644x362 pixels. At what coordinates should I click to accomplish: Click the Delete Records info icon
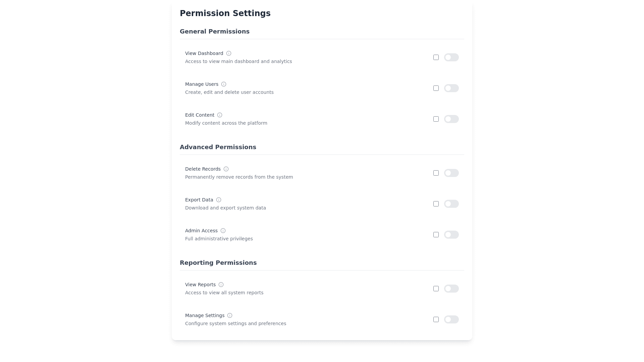click(x=226, y=169)
